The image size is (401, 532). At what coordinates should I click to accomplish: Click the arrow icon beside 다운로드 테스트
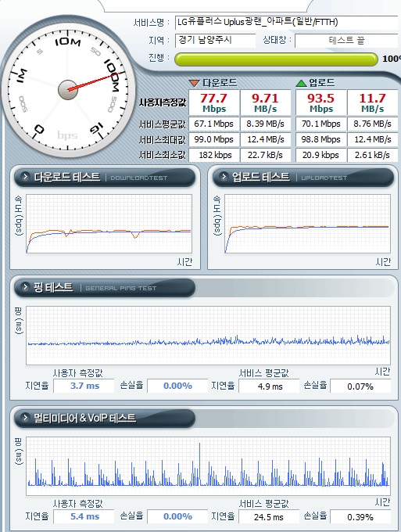(x=25, y=177)
